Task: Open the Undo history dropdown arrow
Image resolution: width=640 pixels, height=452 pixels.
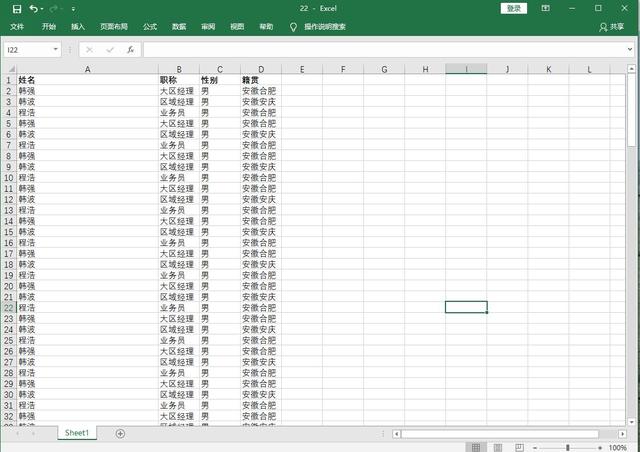Action: (x=42, y=9)
